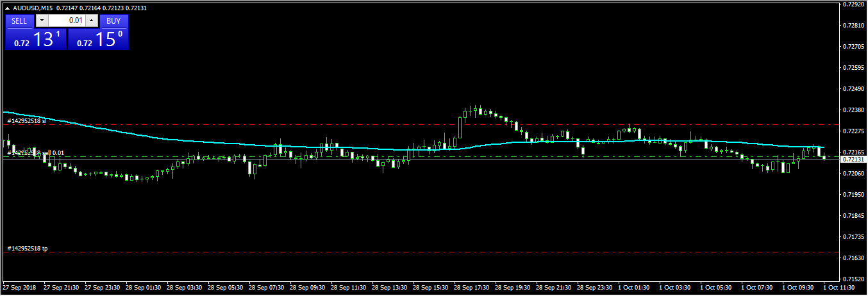Click the current price label 0.72131
This screenshot has width=868, height=296.
[853, 159]
